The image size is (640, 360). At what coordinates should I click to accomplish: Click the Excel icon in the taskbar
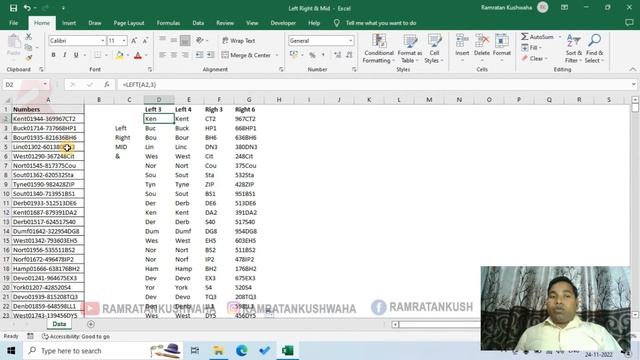287,351
